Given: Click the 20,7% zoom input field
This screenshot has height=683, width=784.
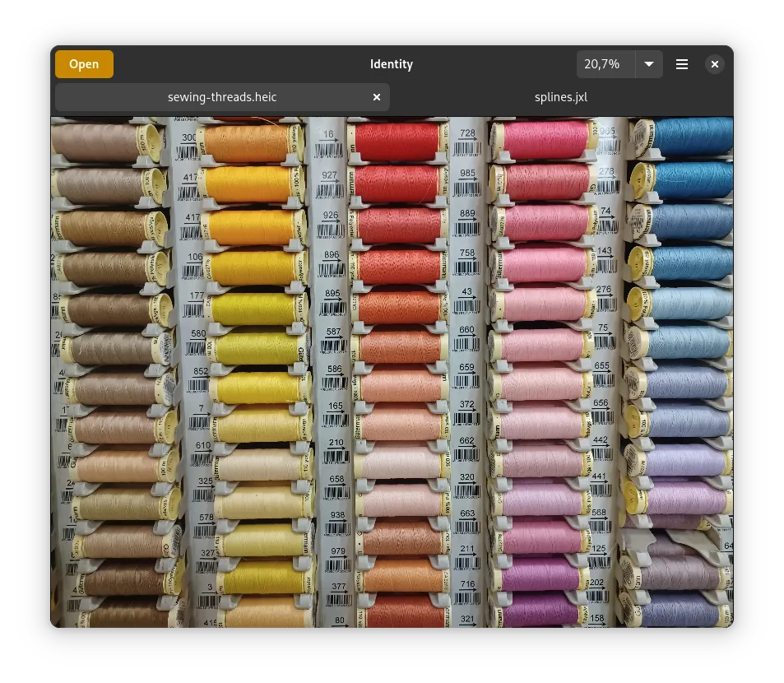Looking at the screenshot, I should tap(605, 64).
